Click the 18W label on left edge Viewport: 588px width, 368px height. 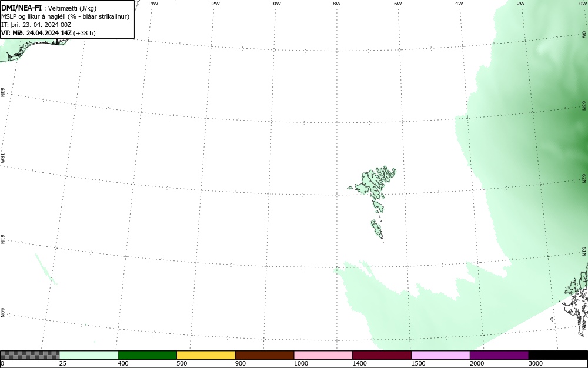(x=2, y=158)
